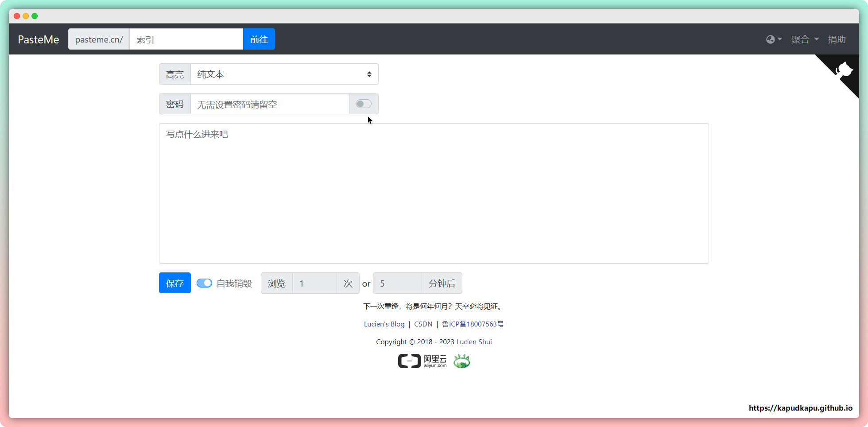This screenshot has width=868, height=427.
Task: Click the red close window dot
Action: pos(17,16)
